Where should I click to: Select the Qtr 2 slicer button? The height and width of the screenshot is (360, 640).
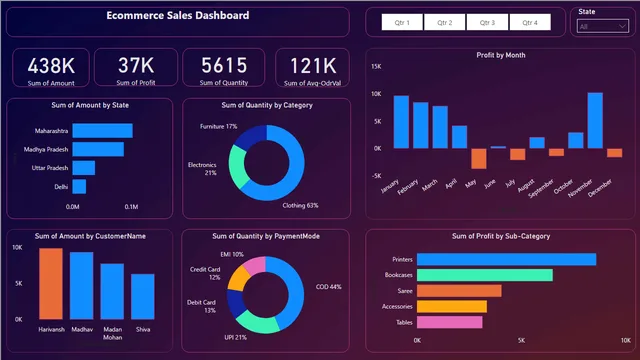[x=444, y=22]
